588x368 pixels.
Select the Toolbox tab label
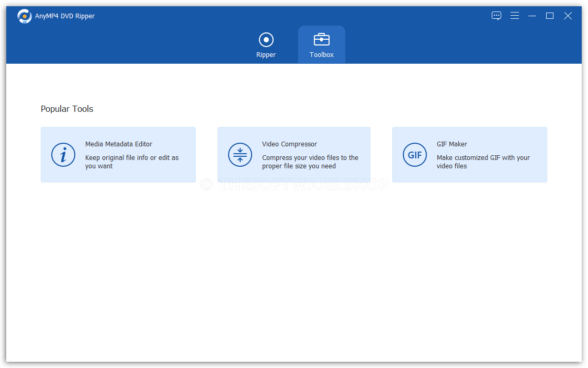[x=321, y=55]
